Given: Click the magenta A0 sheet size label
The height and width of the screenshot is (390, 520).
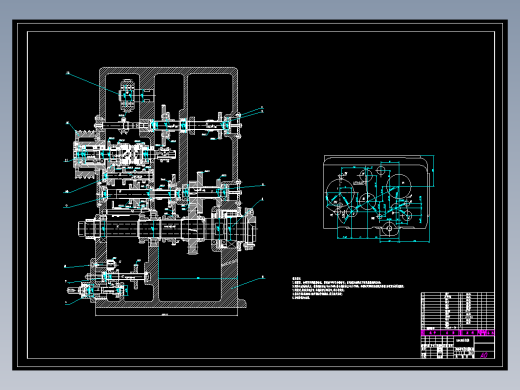Looking at the screenshot, I should tap(484, 355).
